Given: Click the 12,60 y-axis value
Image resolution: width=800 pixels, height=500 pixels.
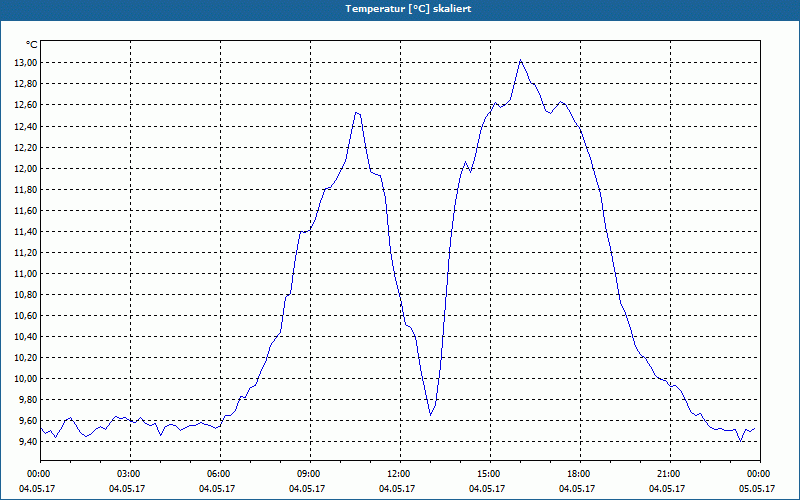Looking at the screenshot, I should click(27, 105).
